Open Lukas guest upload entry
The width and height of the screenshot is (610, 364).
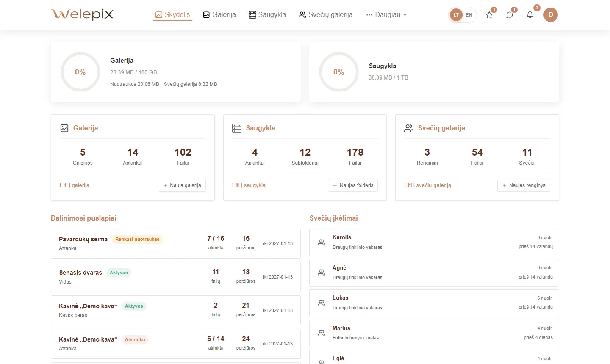tap(434, 303)
